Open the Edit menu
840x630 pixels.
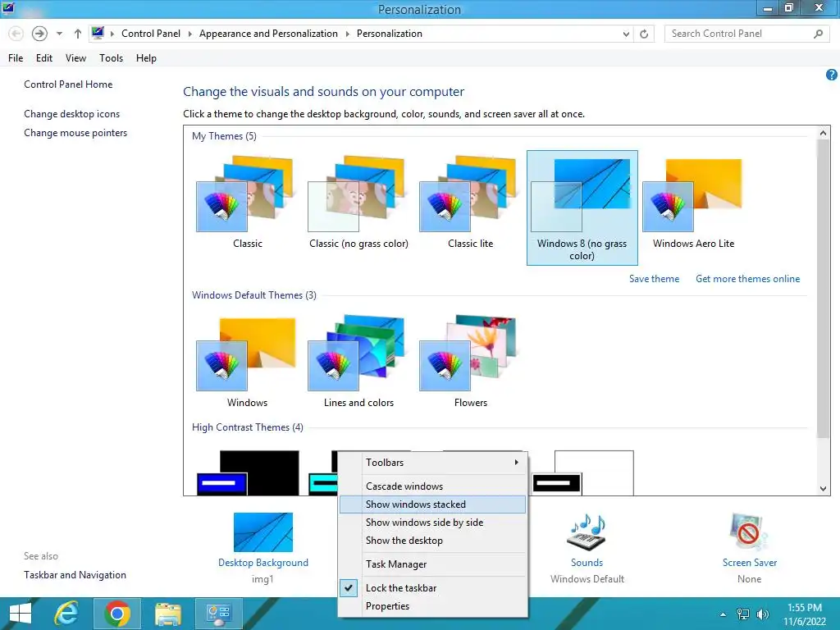tap(44, 58)
